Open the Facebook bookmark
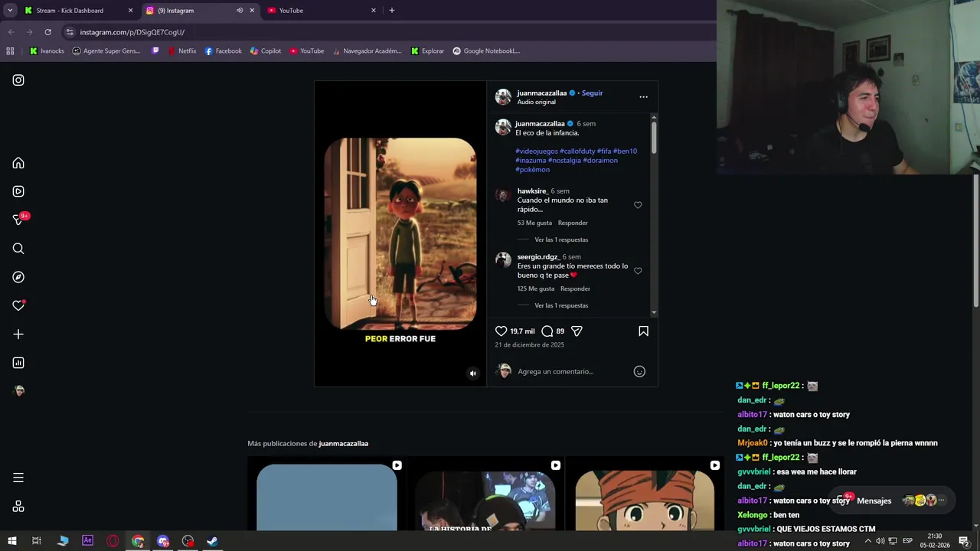This screenshot has width=980, height=551. (x=223, y=51)
